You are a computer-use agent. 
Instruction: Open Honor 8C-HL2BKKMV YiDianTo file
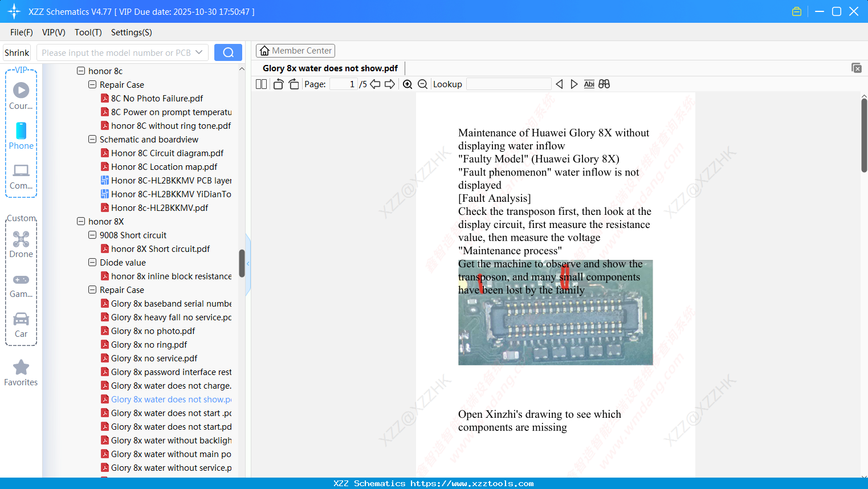click(166, 194)
